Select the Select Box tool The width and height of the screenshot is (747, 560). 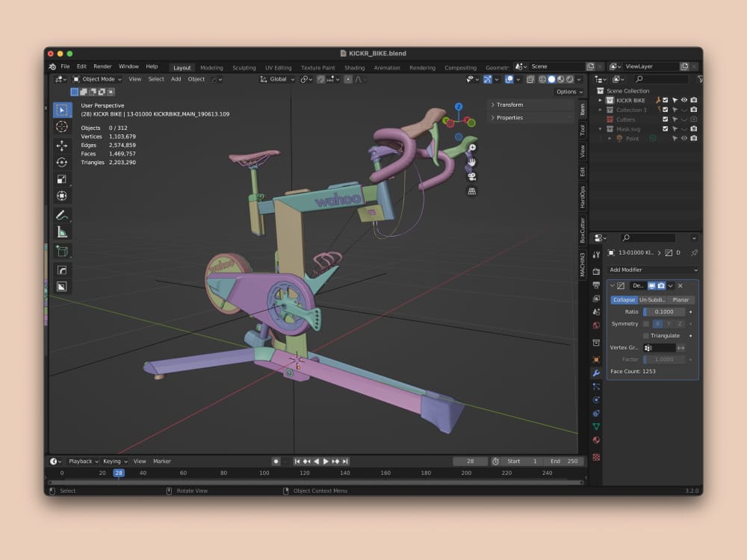[x=62, y=110]
